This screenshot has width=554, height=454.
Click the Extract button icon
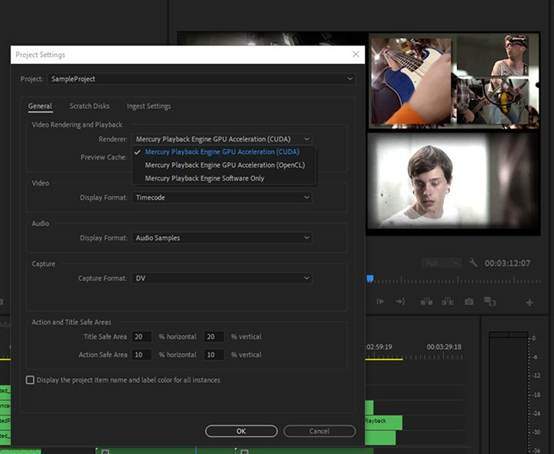coord(448,302)
